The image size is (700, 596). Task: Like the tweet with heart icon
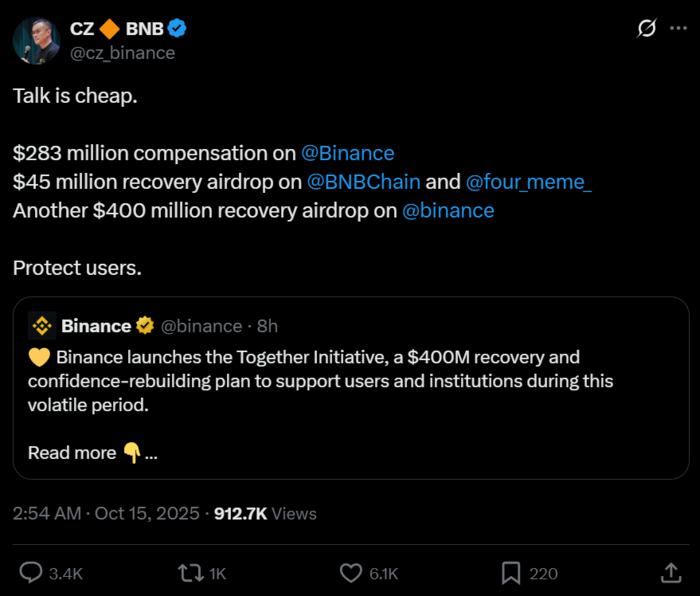pyautogui.click(x=350, y=573)
